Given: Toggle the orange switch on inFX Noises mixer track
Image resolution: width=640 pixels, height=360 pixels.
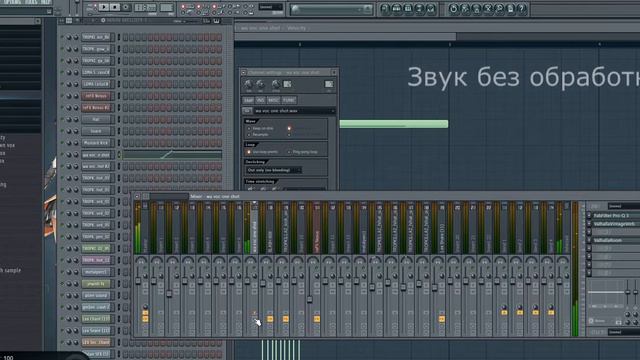Looking at the screenshot, I should point(317,319).
